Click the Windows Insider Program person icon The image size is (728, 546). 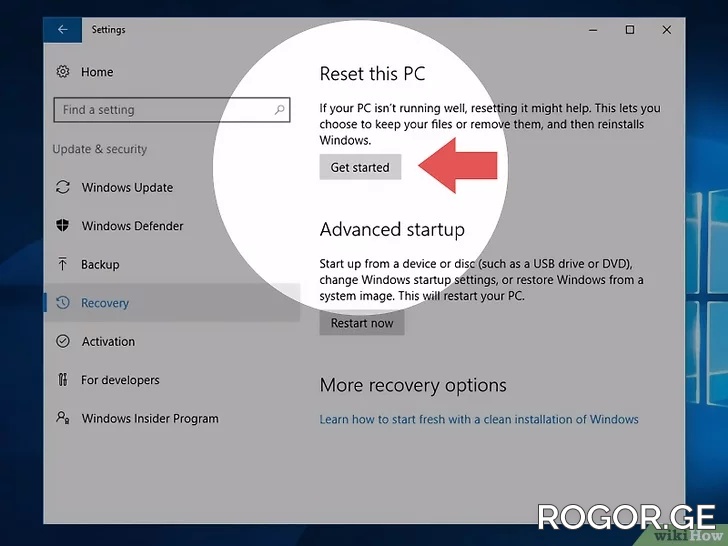click(63, 417)
